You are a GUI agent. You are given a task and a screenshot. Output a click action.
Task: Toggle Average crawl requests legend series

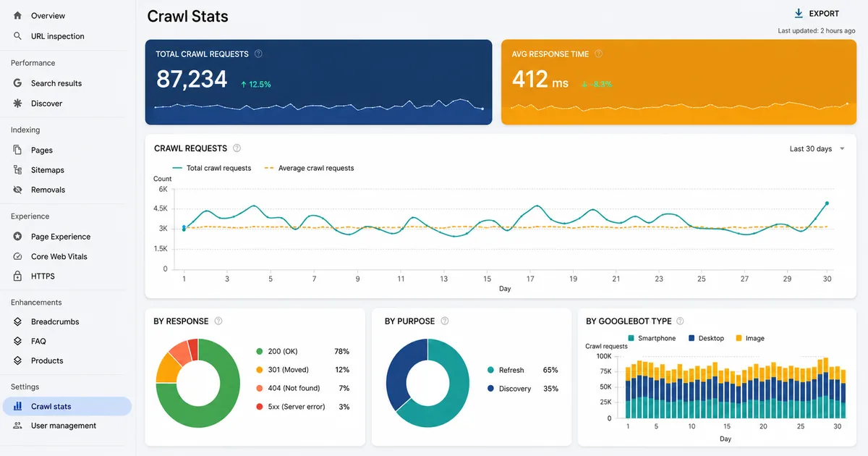[x=309, y=168]
